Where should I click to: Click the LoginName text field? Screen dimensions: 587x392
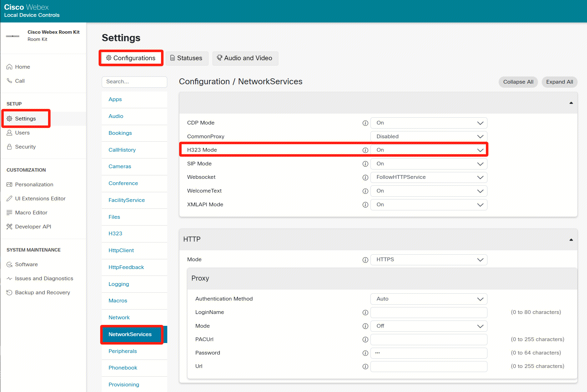pos(429,312)
